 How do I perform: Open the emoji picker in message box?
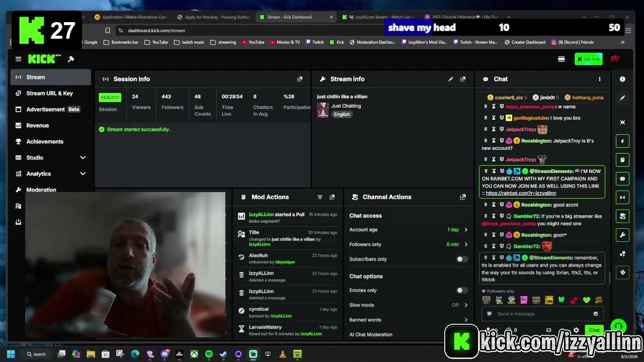pyautogui.click(x=595, y=314)
